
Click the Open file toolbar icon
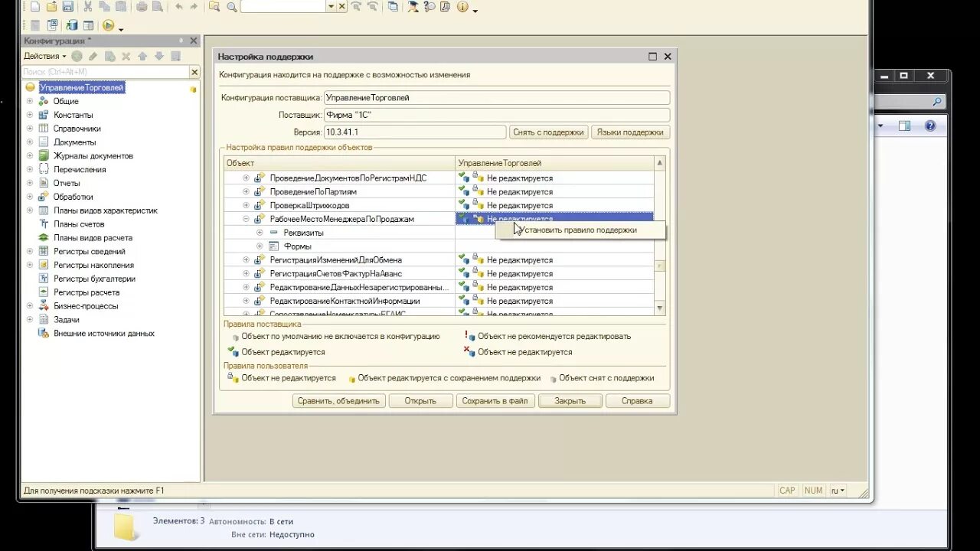coord(51,6)
